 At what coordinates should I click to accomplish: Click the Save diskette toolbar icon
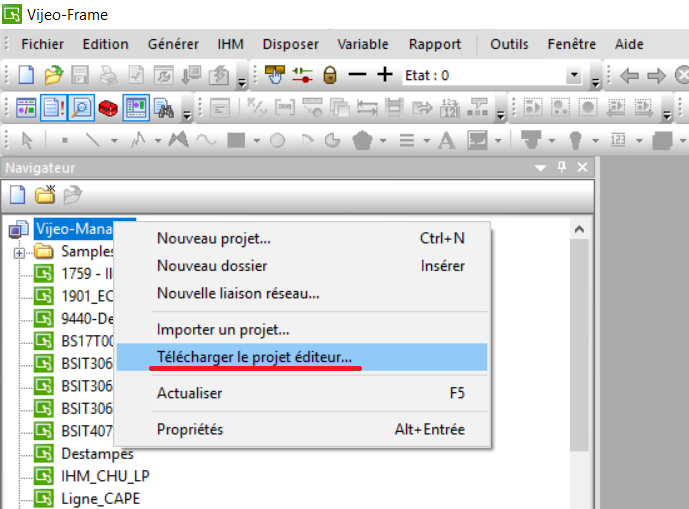click(x=80, y=75)
